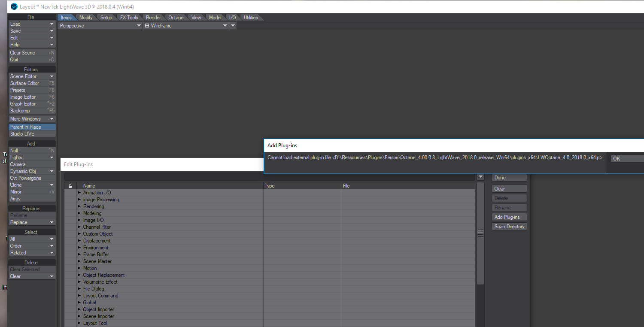Click the plug-in search field
644x327 pixels.
coord(270,177)
